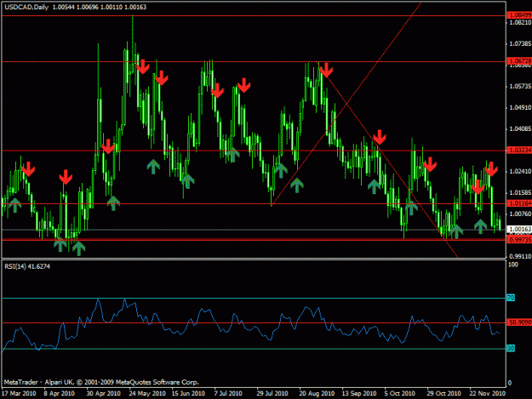Select the red 1.08499 price level label
532x399 pixels.
(x=519, y=15)
